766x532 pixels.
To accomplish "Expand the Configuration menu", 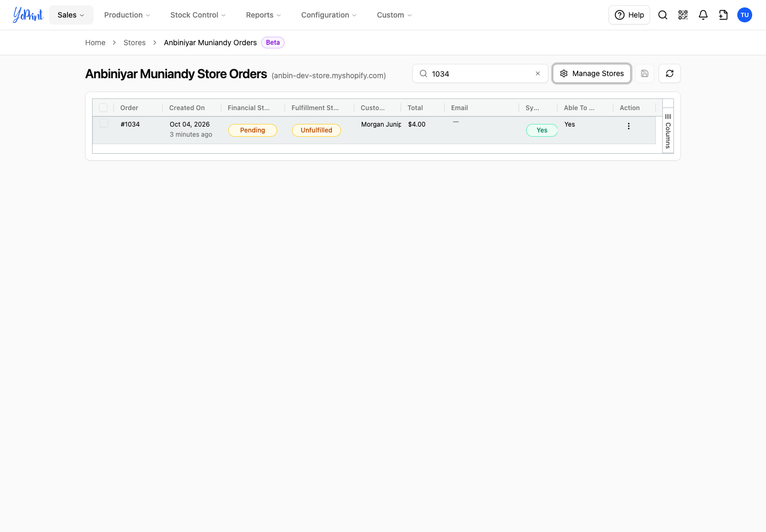I will (329, 15).
